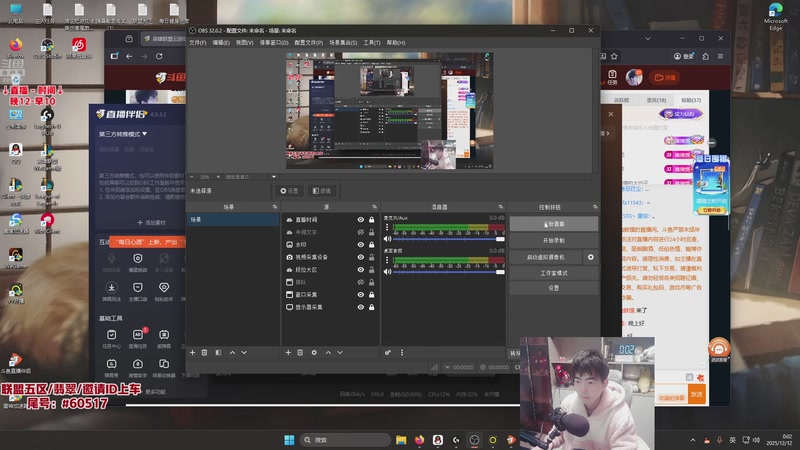This screenshot has height=450, width=800.
Task: Move source down with arrow icon
Action: click(x=340, y=353)
